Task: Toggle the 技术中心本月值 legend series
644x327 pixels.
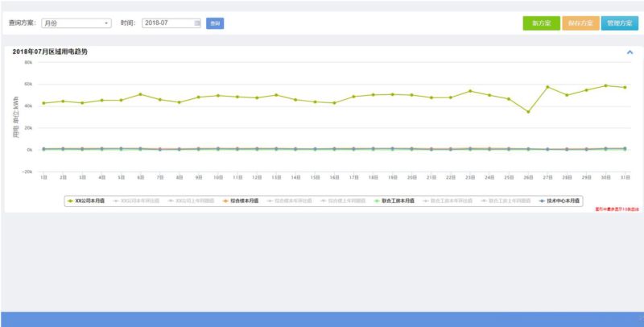Action: 558,201
